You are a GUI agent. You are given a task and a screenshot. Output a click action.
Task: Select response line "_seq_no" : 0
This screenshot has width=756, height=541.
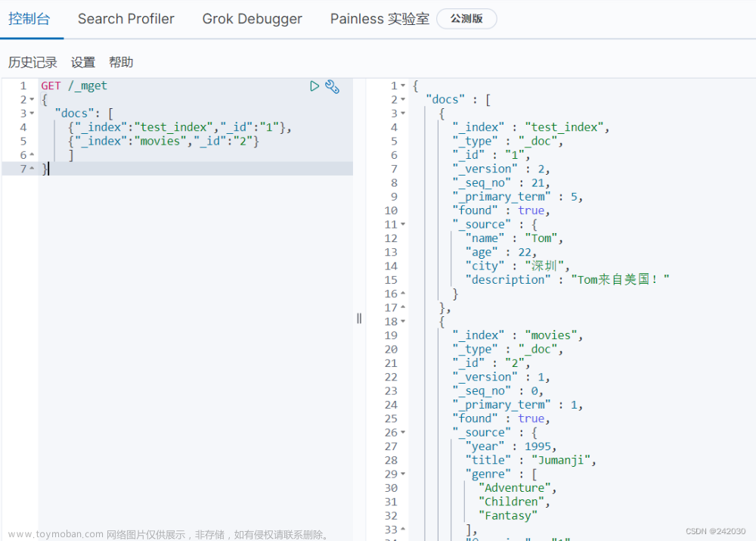[498, 391]
